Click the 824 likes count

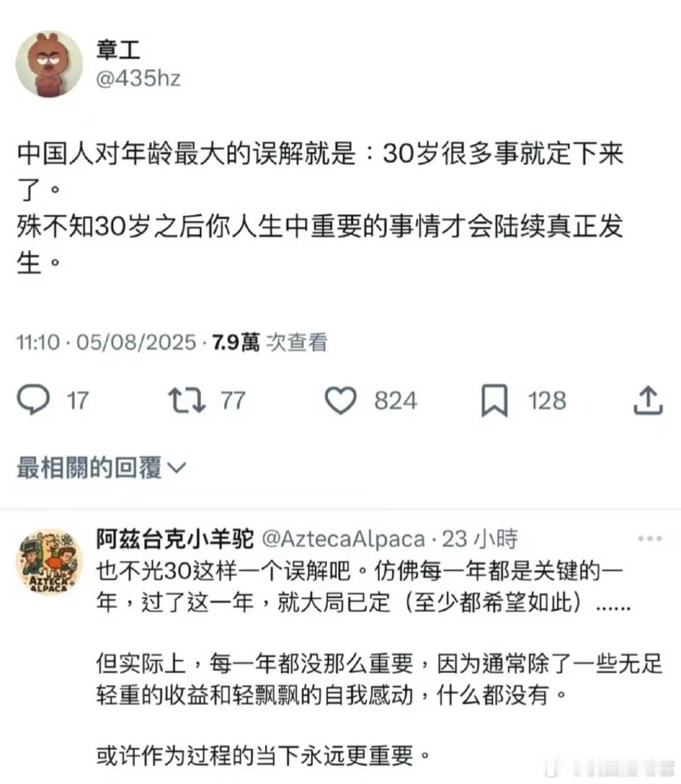[x=396, y=400]
